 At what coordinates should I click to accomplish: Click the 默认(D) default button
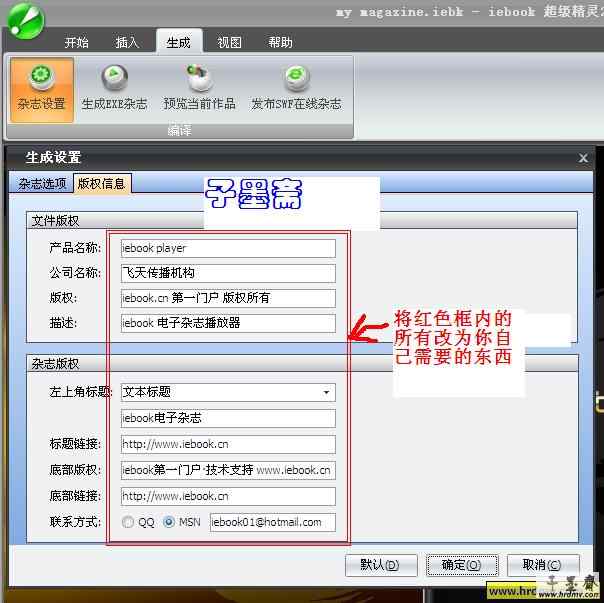[x=381, y=565]
